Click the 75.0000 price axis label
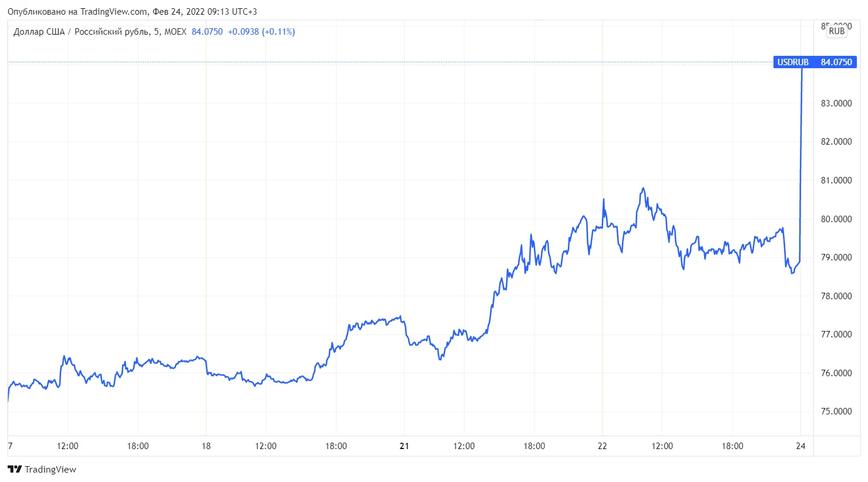Screen dimensions: 868x482 836,411
